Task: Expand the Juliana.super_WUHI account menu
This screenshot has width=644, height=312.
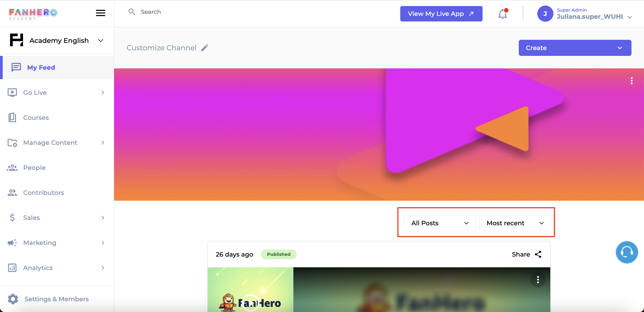Action: pos(629,17)
